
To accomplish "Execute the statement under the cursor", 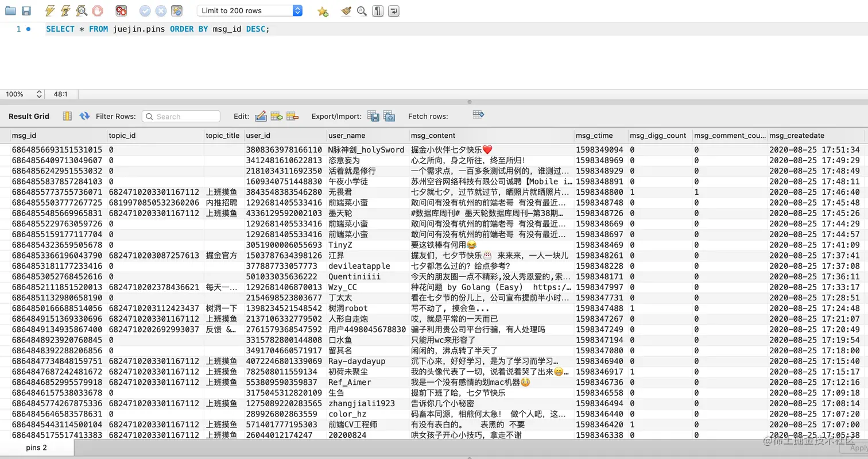I will pyautogui.click(x=65, y=11).
